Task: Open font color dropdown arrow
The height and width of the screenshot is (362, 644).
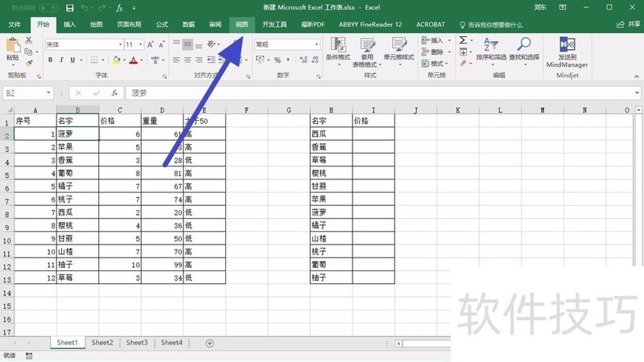Action: pos(142,60)
